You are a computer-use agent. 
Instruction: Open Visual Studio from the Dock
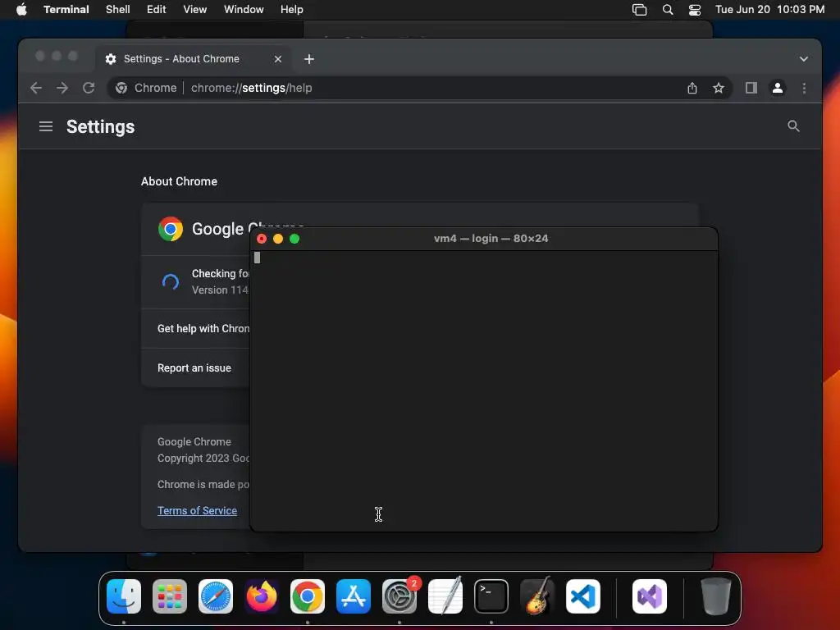[650, 596]
